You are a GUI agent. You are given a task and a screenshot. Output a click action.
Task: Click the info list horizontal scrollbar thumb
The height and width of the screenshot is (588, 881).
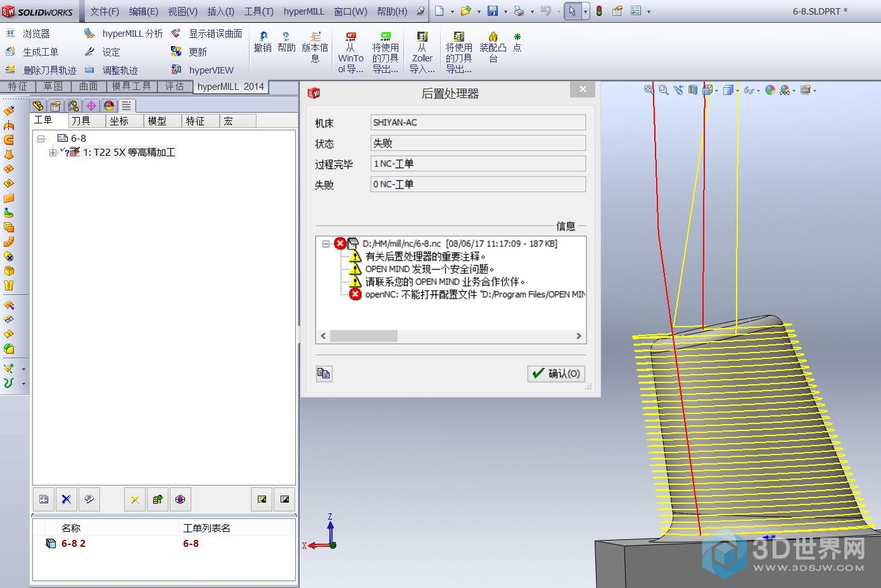click(364, 336)
